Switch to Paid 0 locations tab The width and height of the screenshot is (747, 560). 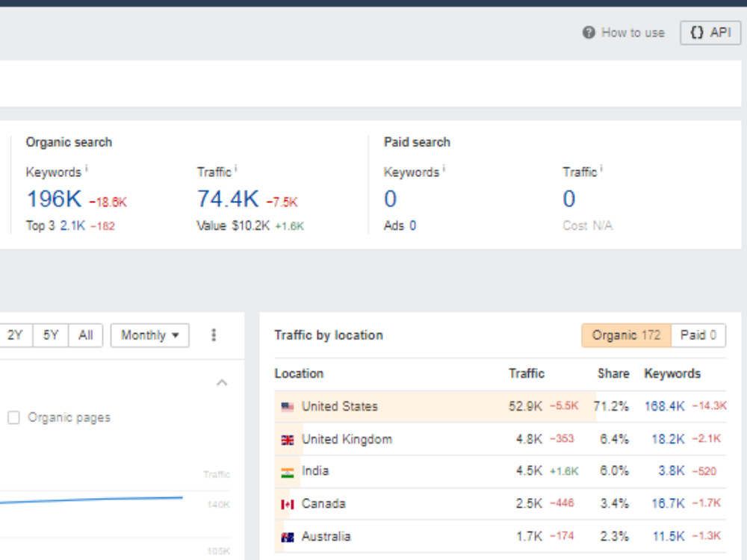pyautogui.click(x=698, y=335)
